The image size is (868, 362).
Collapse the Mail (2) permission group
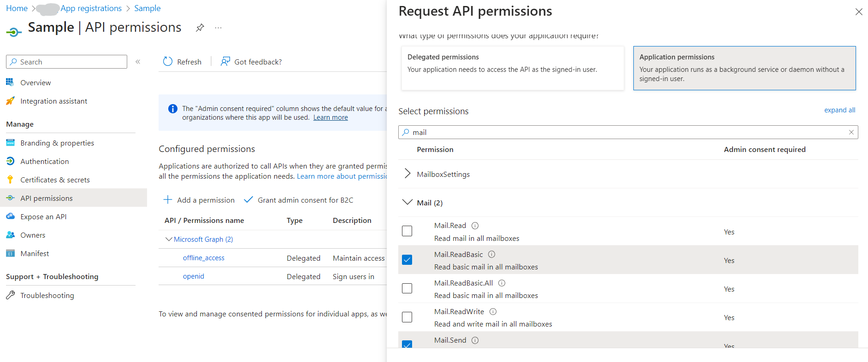407,203
